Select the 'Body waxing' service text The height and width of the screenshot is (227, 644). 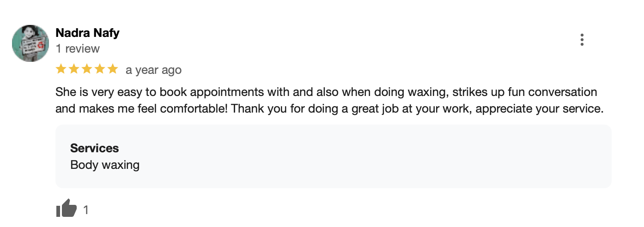[105, 165]
